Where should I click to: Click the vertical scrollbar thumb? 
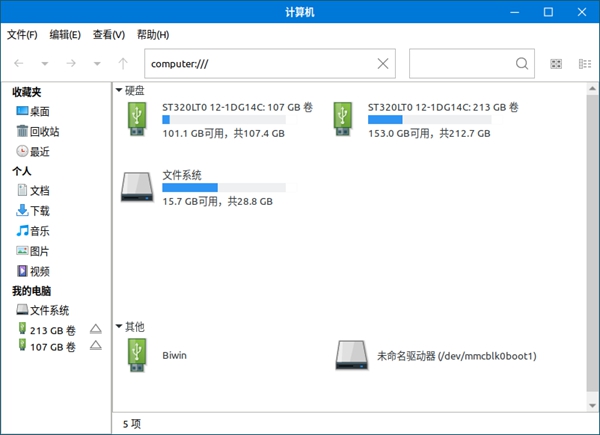pos(592,243)
